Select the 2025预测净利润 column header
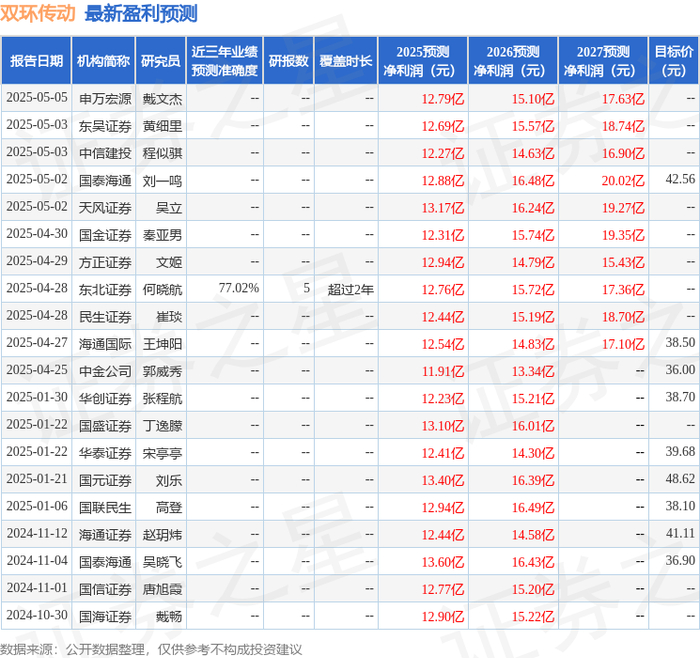700x658 pixels. [423, 61]
